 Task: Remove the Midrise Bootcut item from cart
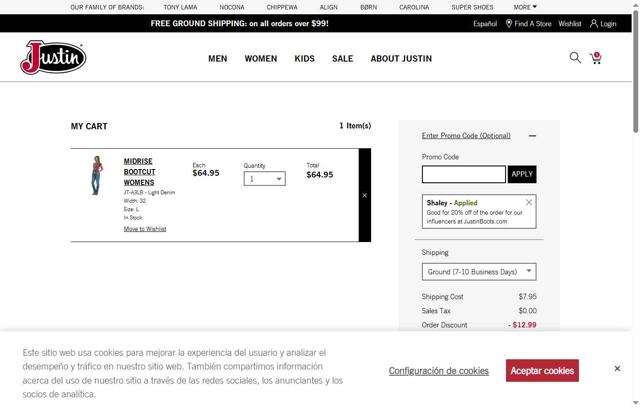pyautogui.click(x=364, y=195)
